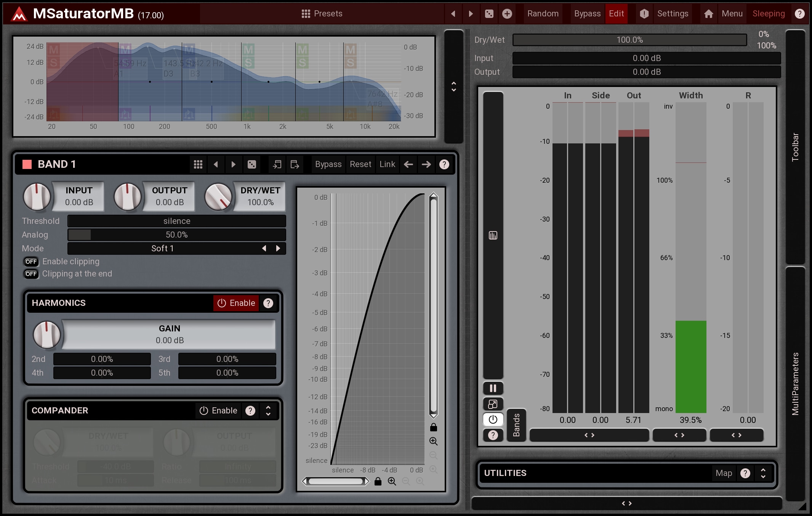
Task: Expand the Utilities panel with its arrows
Action: click(x=763, y=473)
